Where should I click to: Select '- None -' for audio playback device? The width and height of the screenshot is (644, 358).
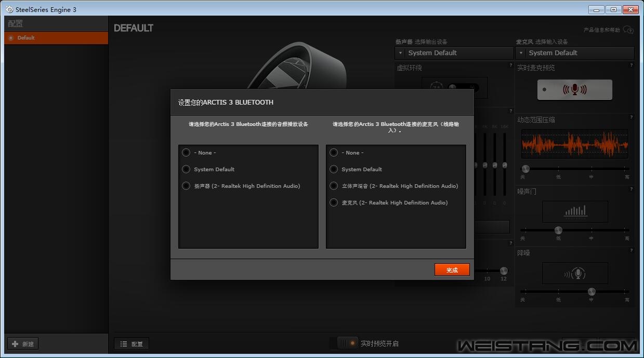tap(186, 152)
